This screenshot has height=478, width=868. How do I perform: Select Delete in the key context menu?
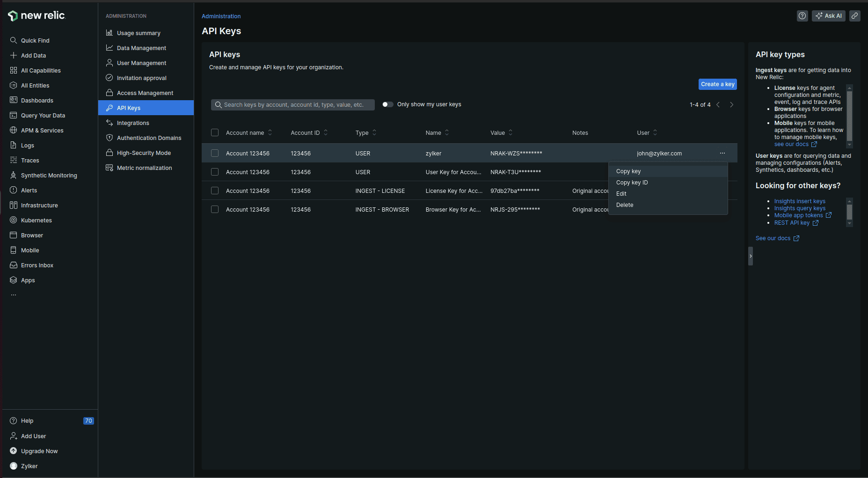(625, 205)
